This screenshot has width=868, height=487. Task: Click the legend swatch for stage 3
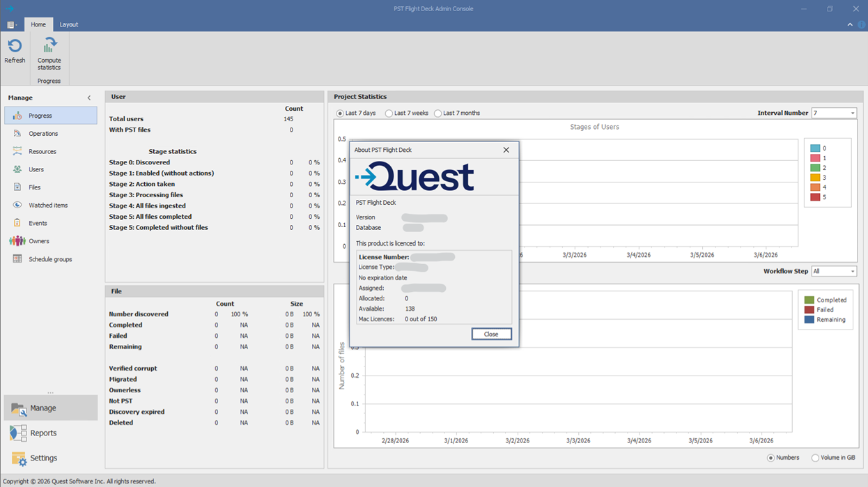tap(814, 178)
